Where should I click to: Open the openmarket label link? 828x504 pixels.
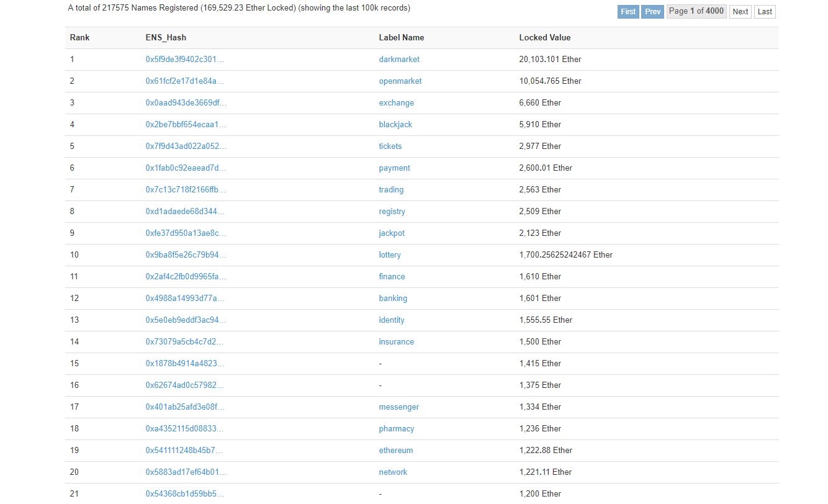coord(400,81)
